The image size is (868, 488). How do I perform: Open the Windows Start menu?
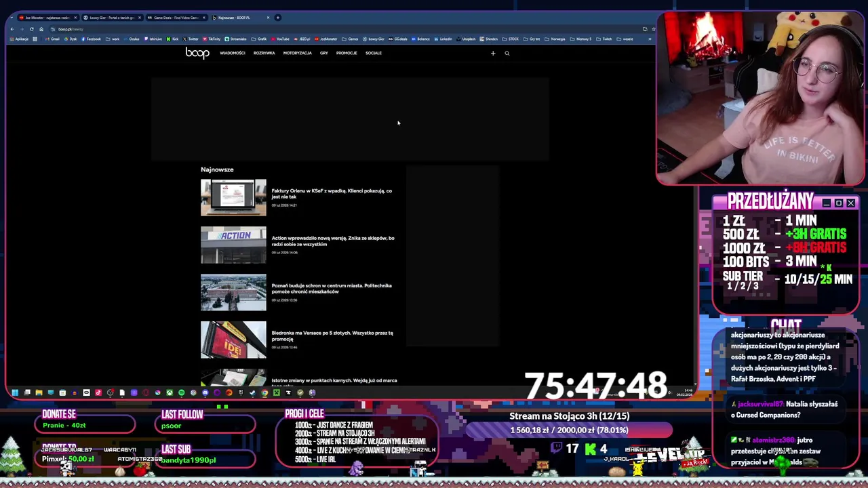[15, 392]
